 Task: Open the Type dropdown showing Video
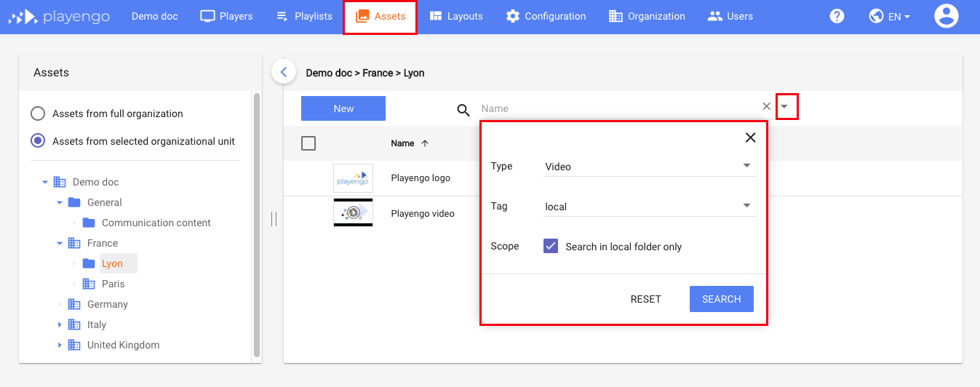(650, 167)
